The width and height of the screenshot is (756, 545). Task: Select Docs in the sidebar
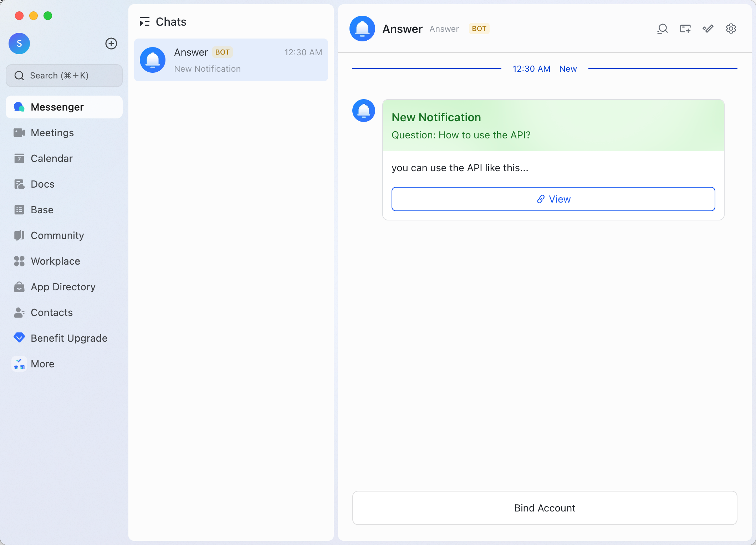point(42,184)
